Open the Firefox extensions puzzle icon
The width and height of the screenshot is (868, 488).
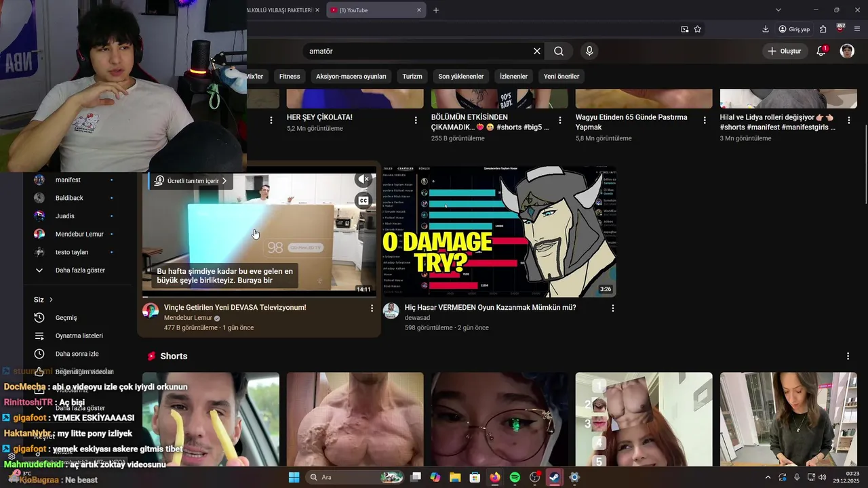(x=823, y=29)
